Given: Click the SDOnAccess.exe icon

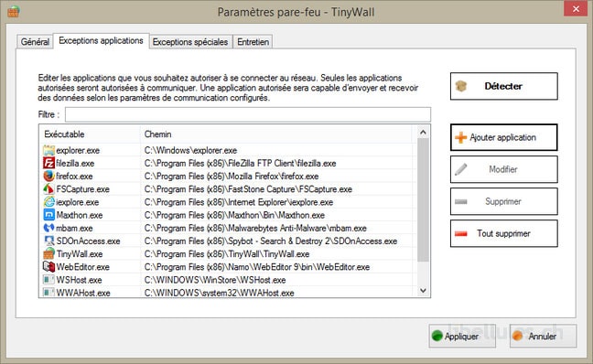Looking at the screenshot, I should tap(49, 241).
